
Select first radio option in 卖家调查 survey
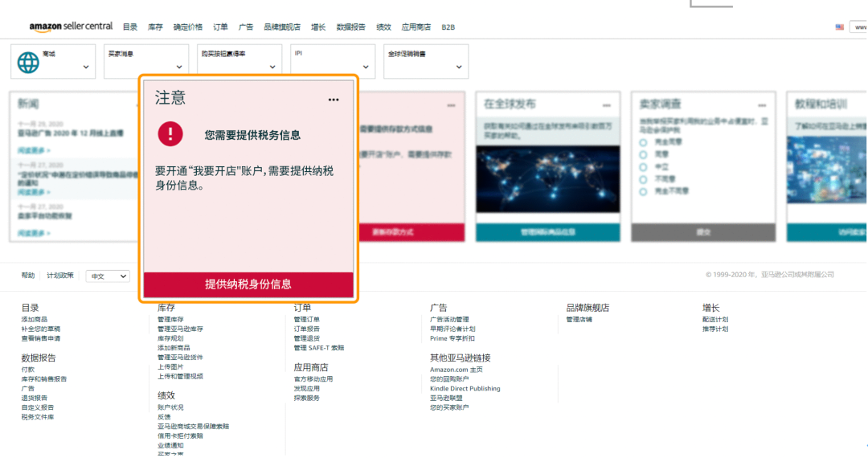point(643,142)
